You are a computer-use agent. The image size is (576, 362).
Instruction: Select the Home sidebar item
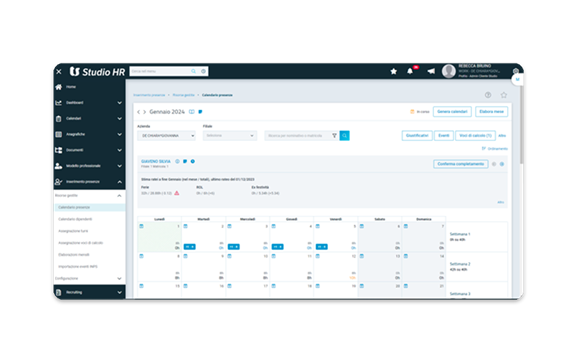[89, 87]
